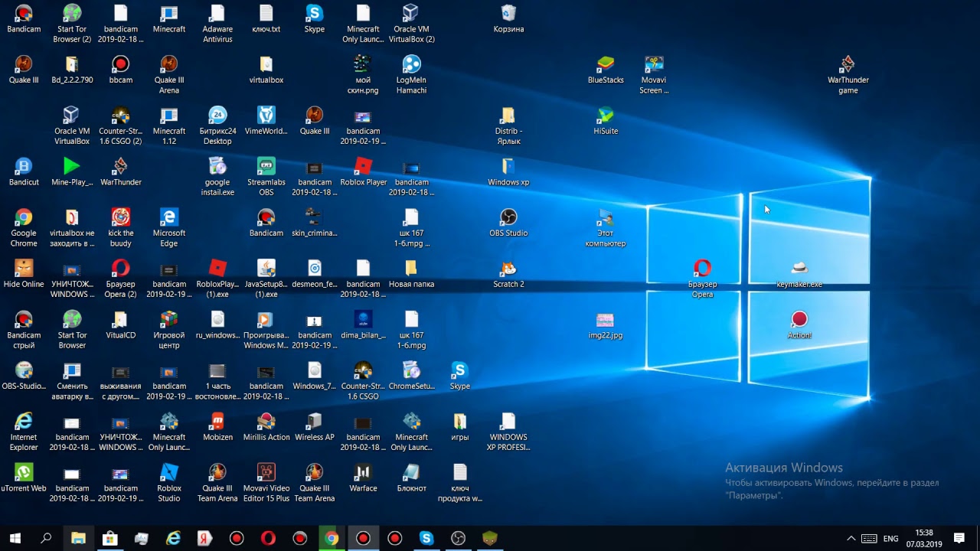Open the Корзина recycle bin

pos(508,19)
